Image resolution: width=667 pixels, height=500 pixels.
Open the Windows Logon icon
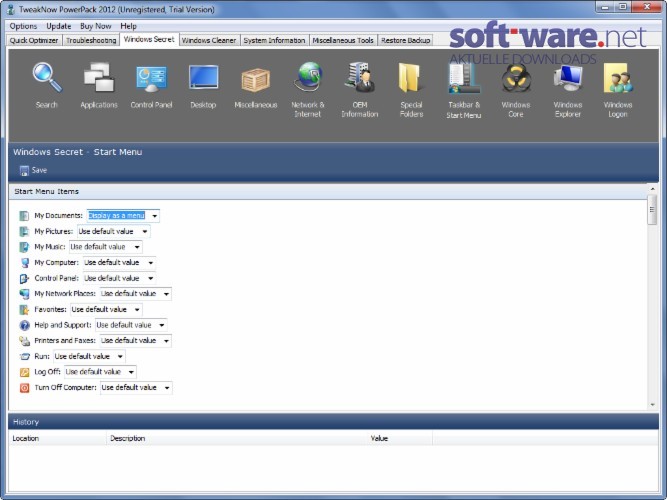tap(618, 78)
